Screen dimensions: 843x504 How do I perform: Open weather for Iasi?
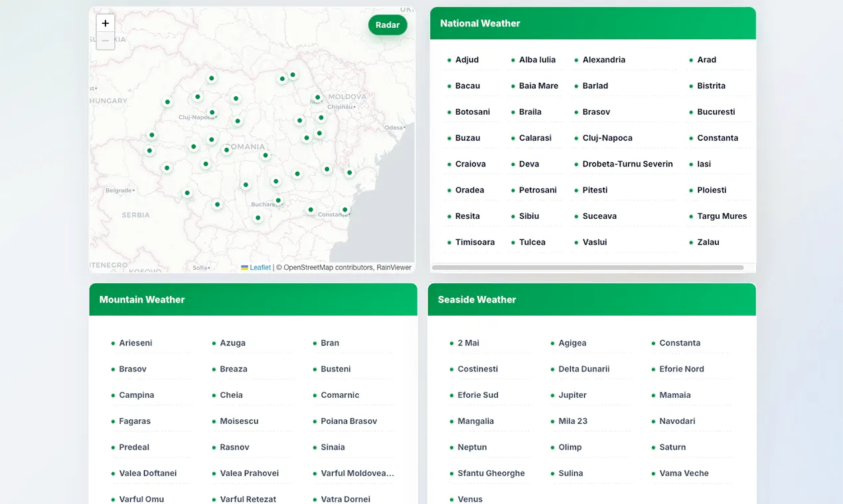point(704,164)
